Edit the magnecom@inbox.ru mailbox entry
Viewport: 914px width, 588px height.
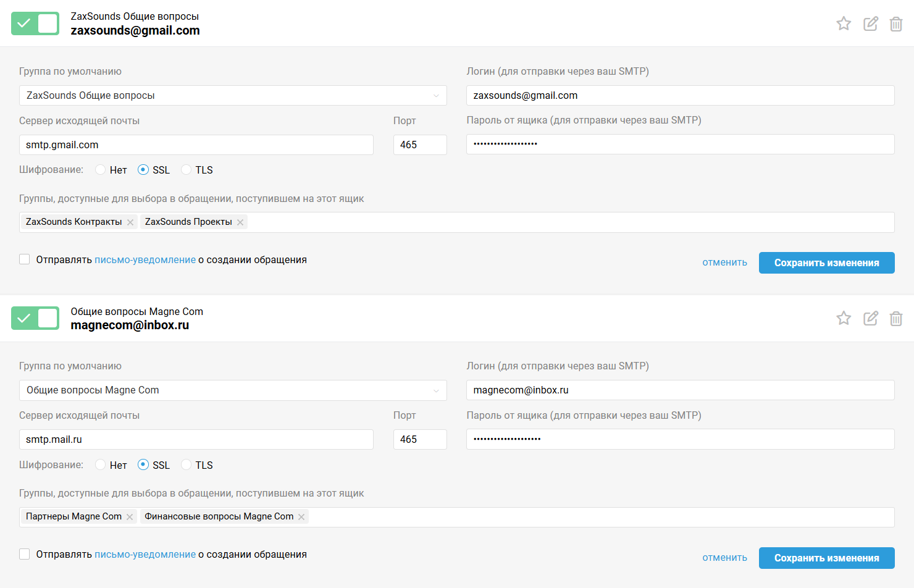coord(870,318)
